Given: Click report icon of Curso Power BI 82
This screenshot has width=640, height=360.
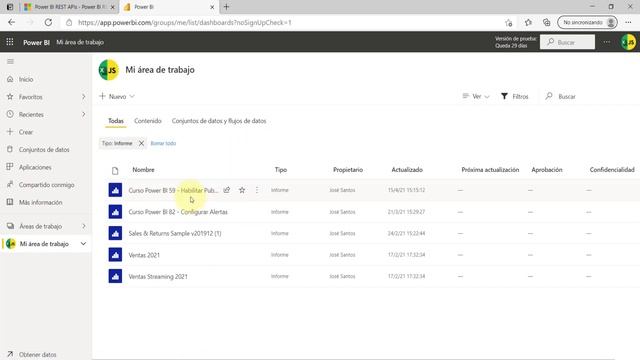Looking at the screenshot, I should pyautogui.click(x=115, y=211).
